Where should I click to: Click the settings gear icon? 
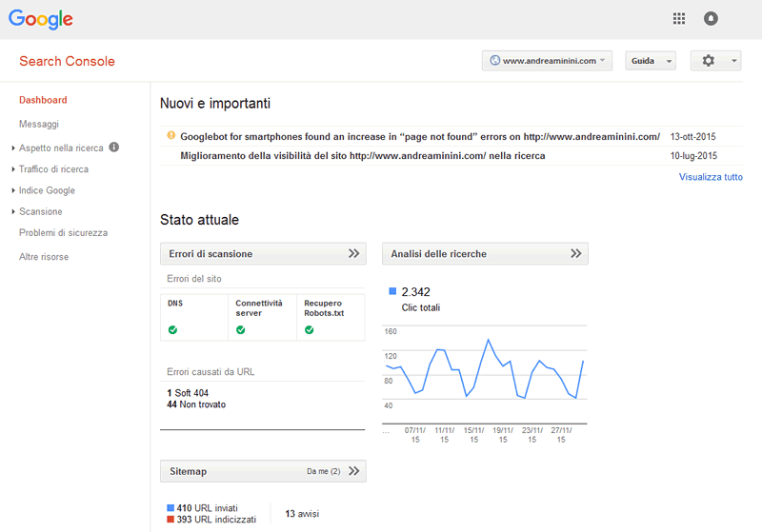708,61
